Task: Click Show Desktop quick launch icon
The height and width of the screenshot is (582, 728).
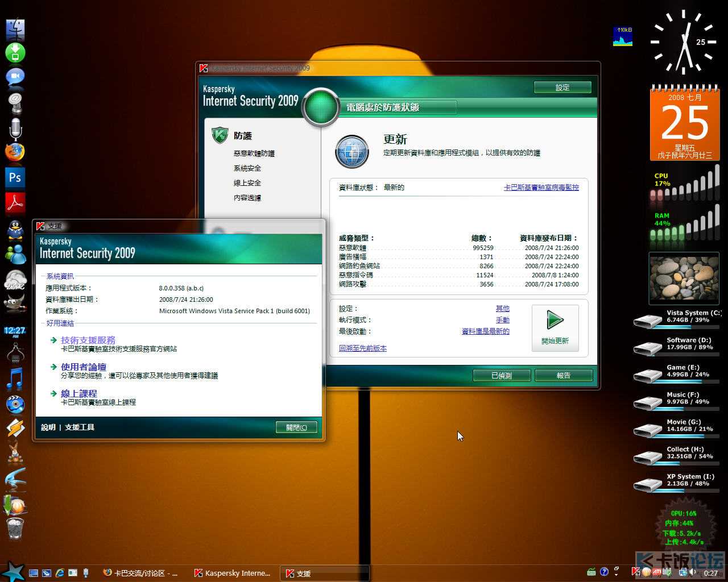Action: click(34, 573)
